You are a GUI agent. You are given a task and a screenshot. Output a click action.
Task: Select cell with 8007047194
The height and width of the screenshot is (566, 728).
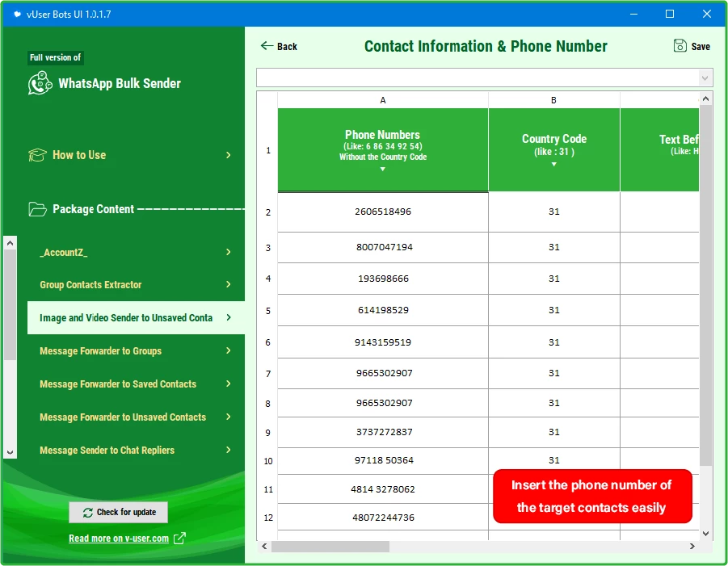tap(383, 247)
